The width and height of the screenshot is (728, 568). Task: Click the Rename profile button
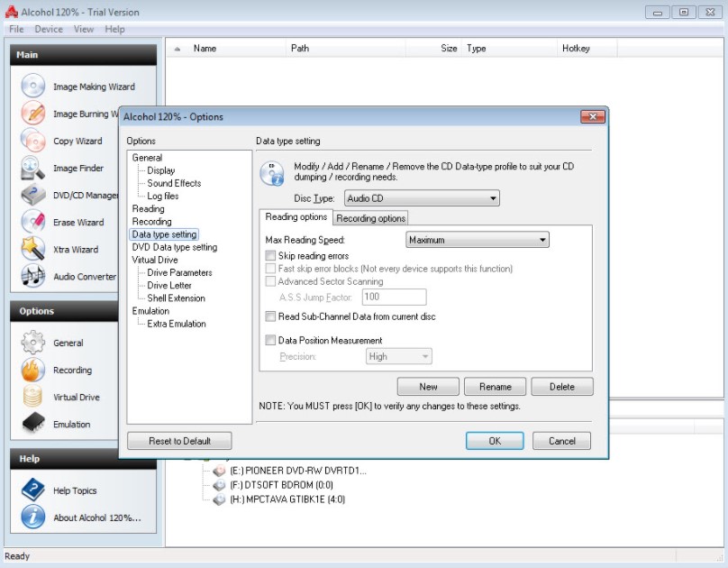coord(495,387)
